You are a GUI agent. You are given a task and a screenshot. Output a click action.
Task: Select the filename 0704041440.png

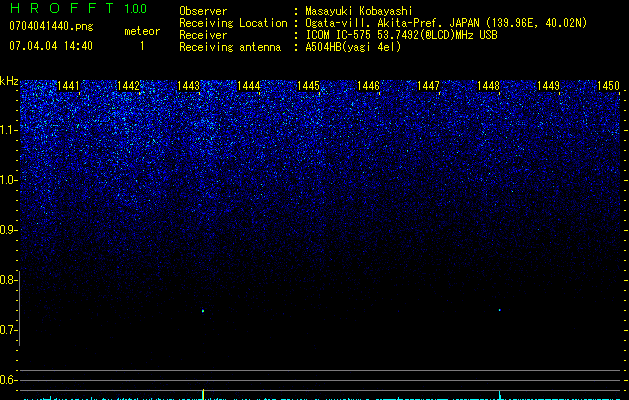tap(51, 26)
